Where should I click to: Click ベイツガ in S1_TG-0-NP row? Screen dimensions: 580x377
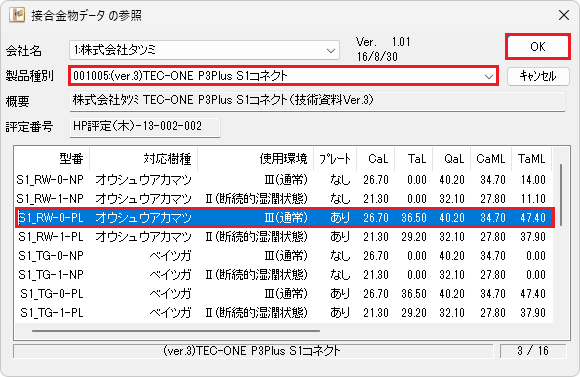point(171,256)
